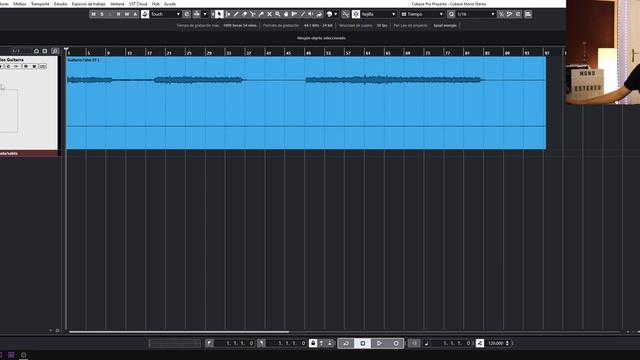This screenshot has height=360, width=640.
Task: Select the Object Selection arrow tool
Action: [x=219, y=14]
